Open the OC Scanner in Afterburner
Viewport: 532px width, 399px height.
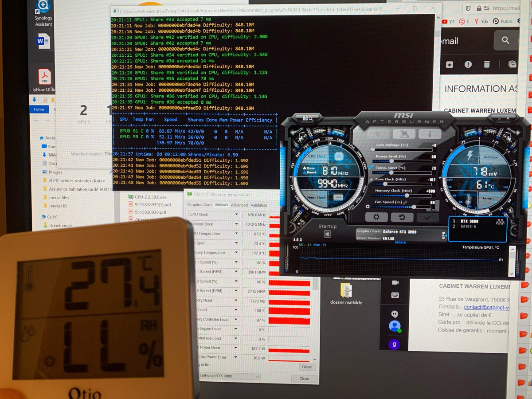[308, 118]
